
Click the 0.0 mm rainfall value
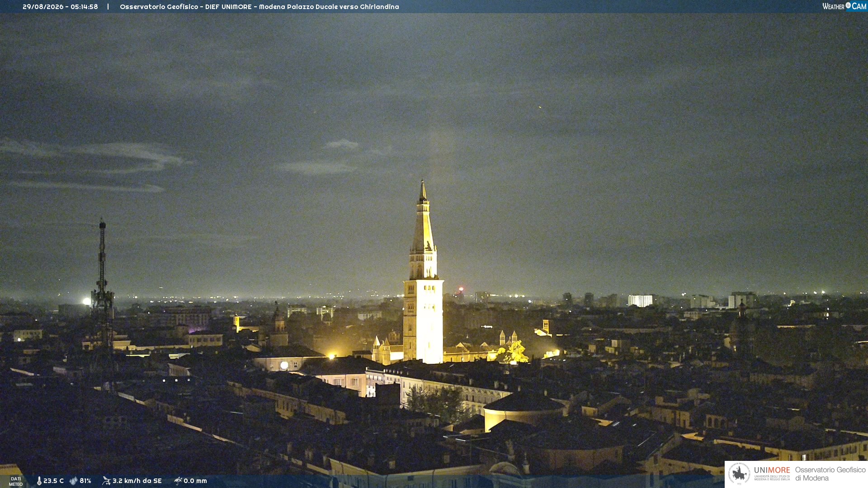tap(195, 481)
